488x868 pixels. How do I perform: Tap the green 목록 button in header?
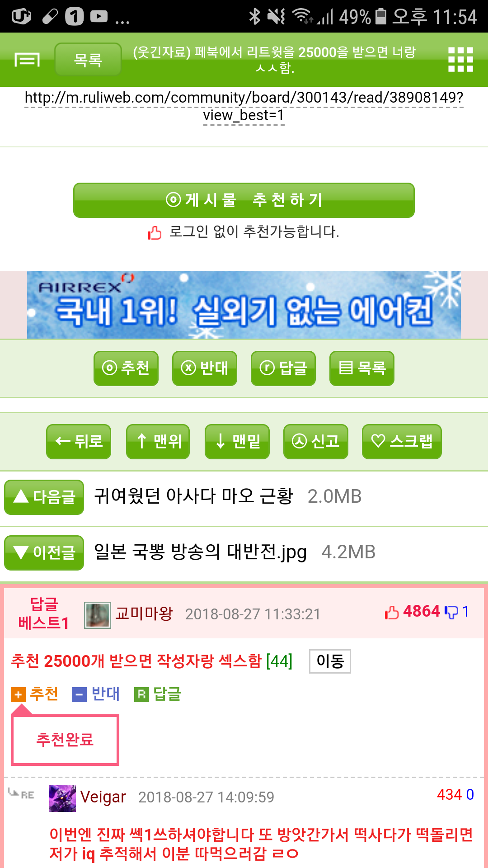click(x=88, y=60)
